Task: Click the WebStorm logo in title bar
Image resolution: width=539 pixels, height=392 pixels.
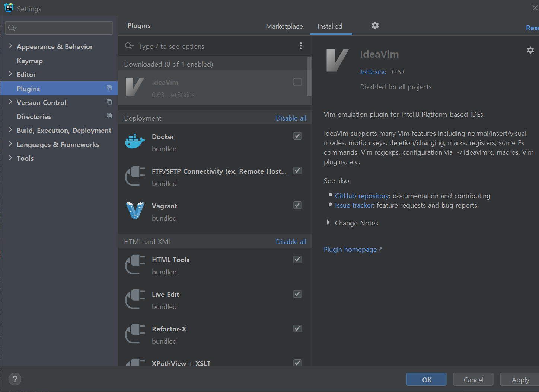Action: [9, 8]
